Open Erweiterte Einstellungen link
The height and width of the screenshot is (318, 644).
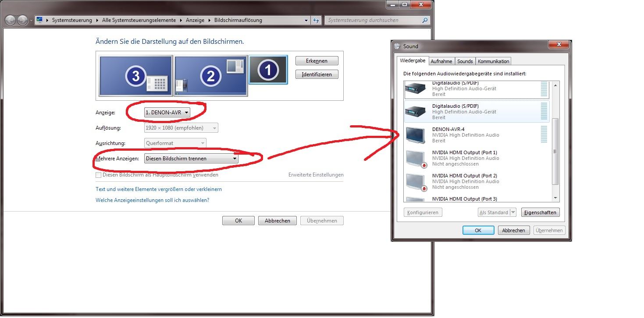(316, 175)
